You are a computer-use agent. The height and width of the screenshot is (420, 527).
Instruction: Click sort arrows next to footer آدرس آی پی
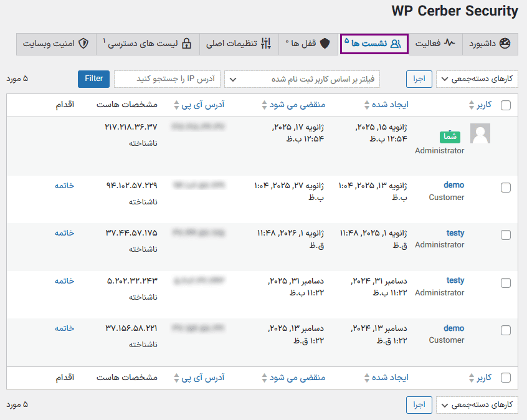176,378
